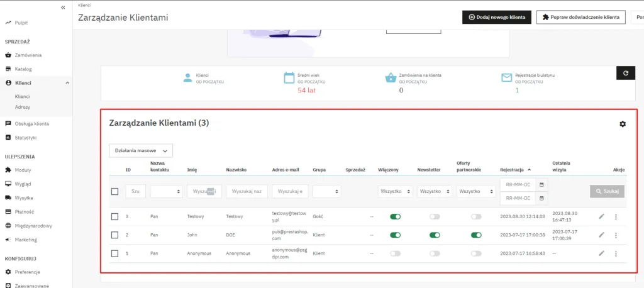Click edit pencil for customer Testowy
The image size is (644, 288).
[x=602, y=216]
